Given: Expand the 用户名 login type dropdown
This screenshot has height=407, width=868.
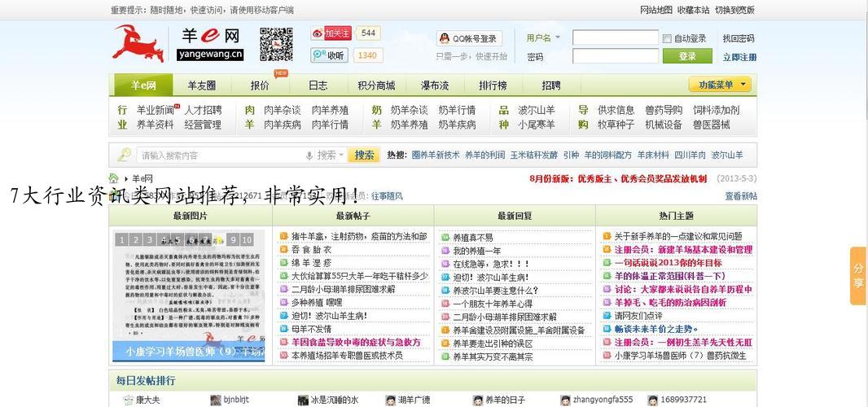Looking at the screenshot, I should (x=543, y=37).
